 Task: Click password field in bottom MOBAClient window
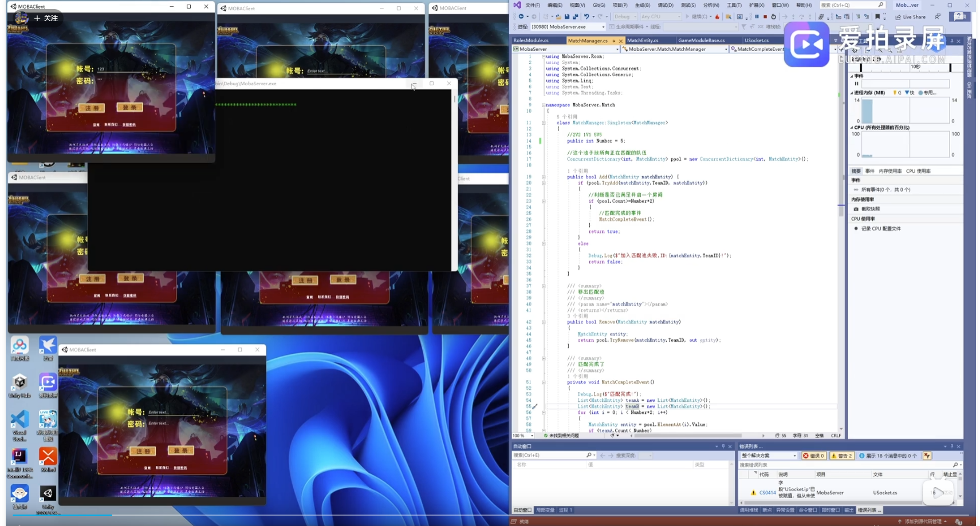click(x=175, y=424)
